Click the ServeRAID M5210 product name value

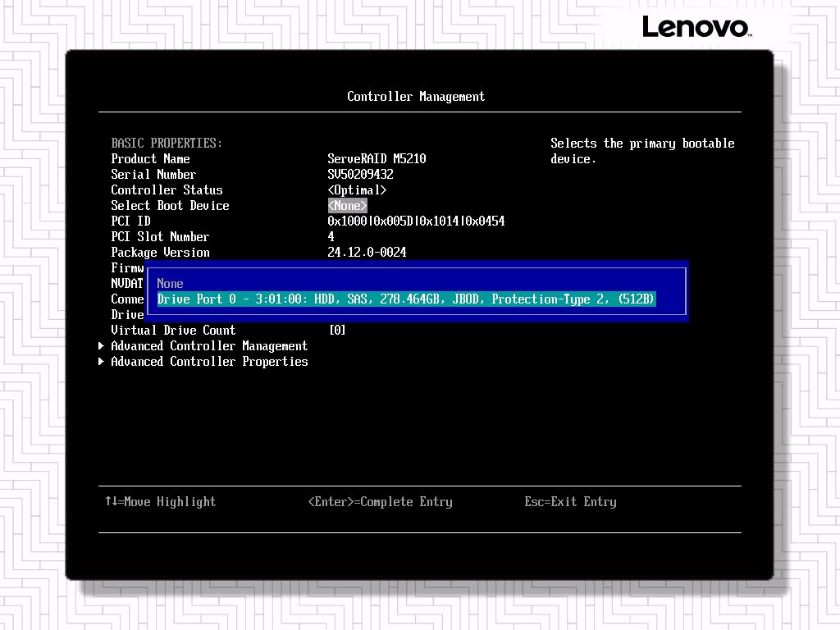click(x=377, y=159)
